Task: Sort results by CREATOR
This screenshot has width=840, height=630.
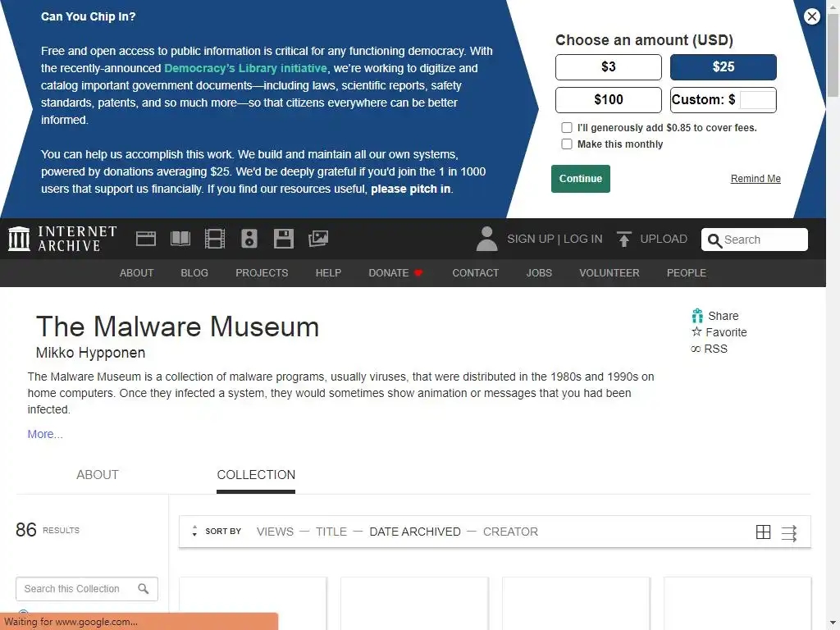Action: click(x=510, y=532)
